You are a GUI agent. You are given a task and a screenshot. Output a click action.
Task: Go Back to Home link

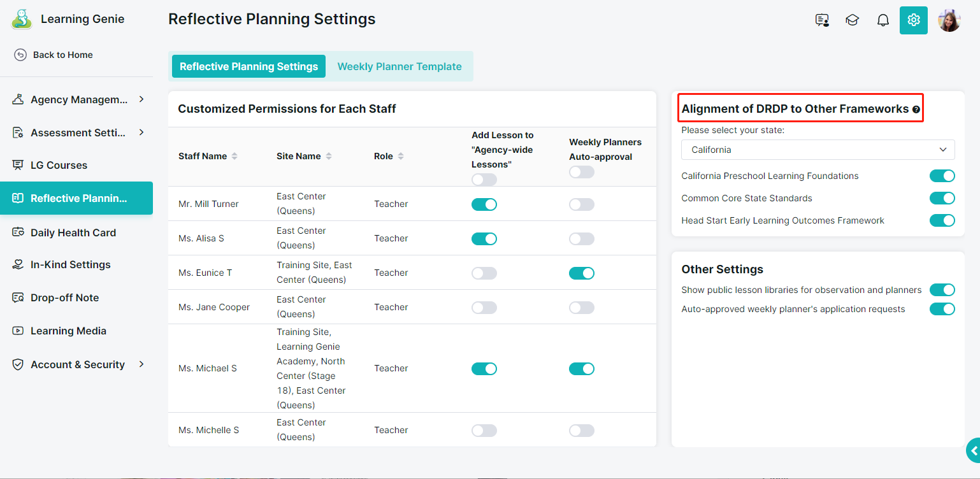pos(54,55)
